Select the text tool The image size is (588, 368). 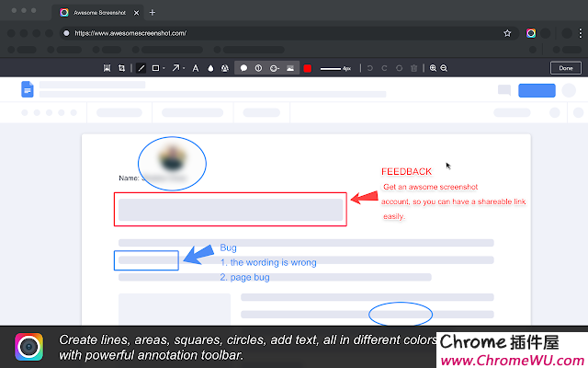[x=195, y=68]
